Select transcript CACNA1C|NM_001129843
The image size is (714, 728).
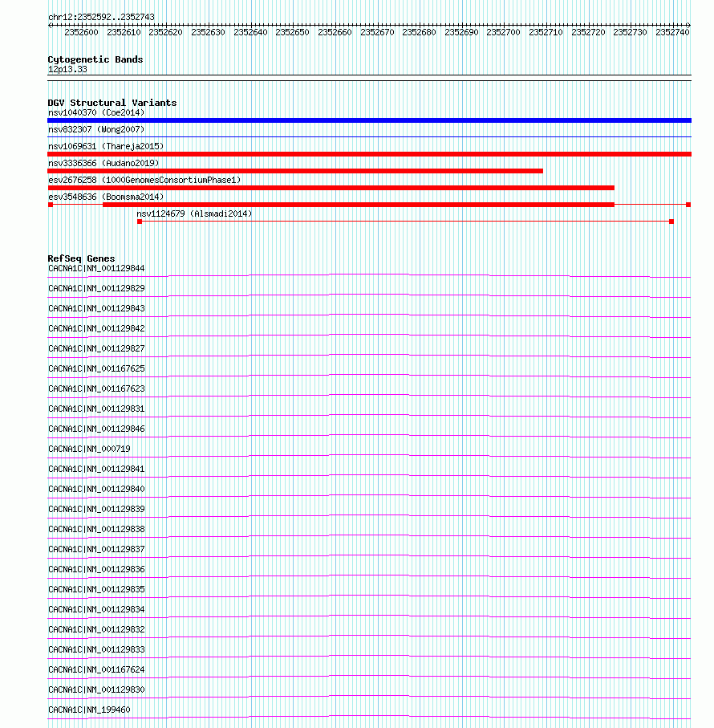point(96,309)
